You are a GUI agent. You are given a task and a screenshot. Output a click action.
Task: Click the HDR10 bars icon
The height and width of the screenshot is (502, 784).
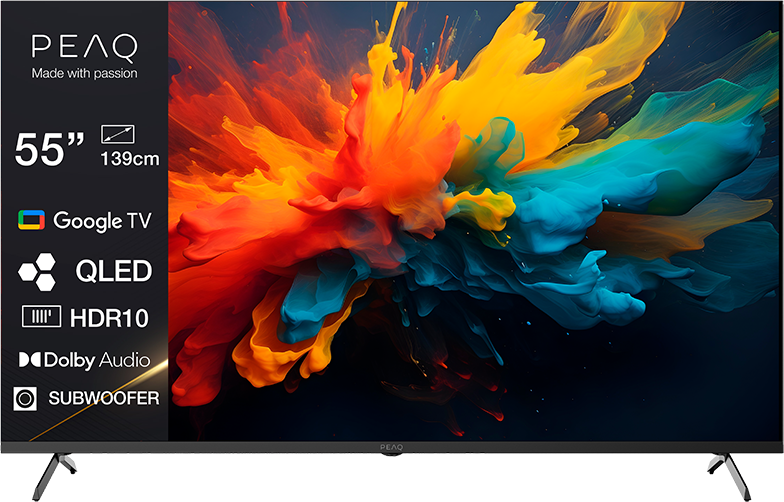point(42,316)
